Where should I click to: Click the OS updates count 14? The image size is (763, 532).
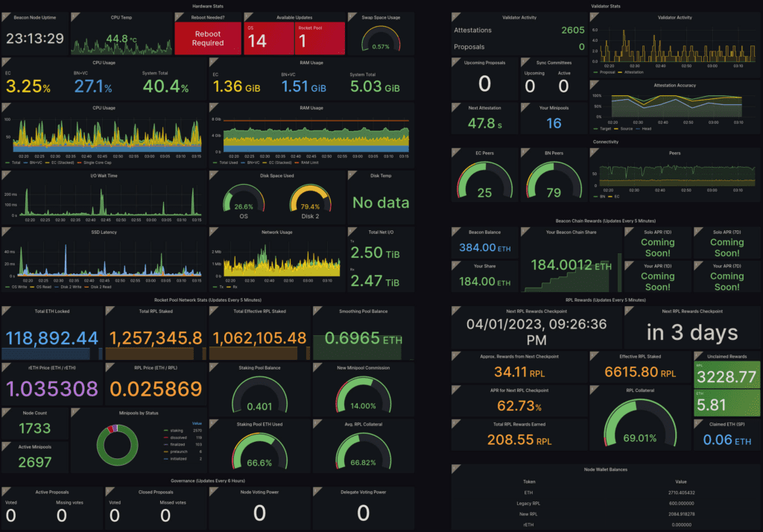[257, 42]
